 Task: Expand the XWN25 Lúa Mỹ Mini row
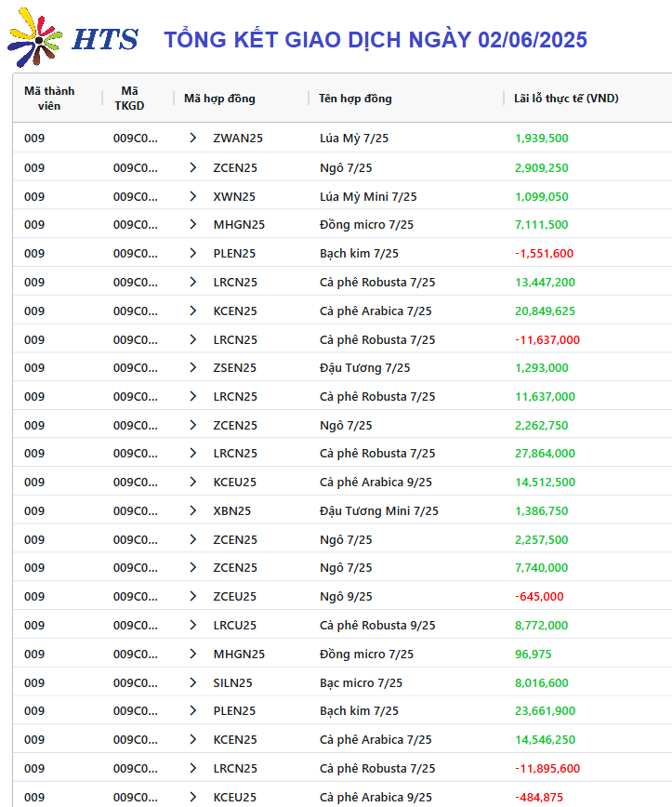(193, 196)
